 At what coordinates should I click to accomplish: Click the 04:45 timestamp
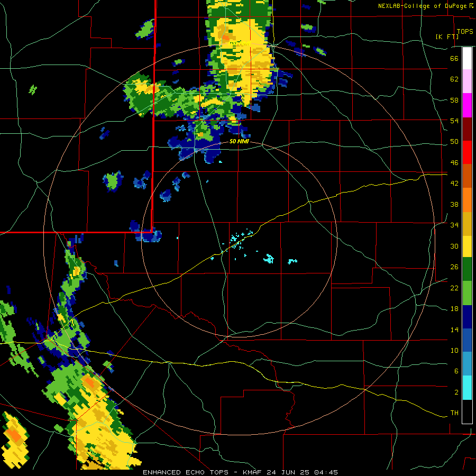326,472
